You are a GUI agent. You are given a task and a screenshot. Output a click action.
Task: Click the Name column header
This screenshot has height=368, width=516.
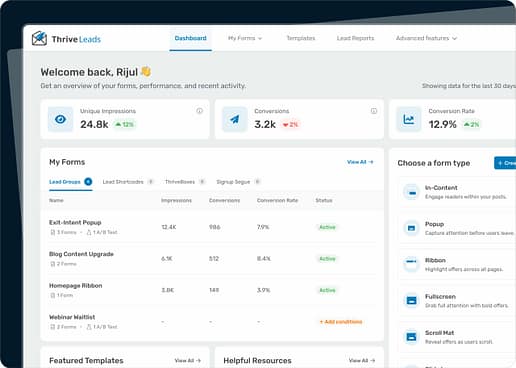[x=56, y=200]
